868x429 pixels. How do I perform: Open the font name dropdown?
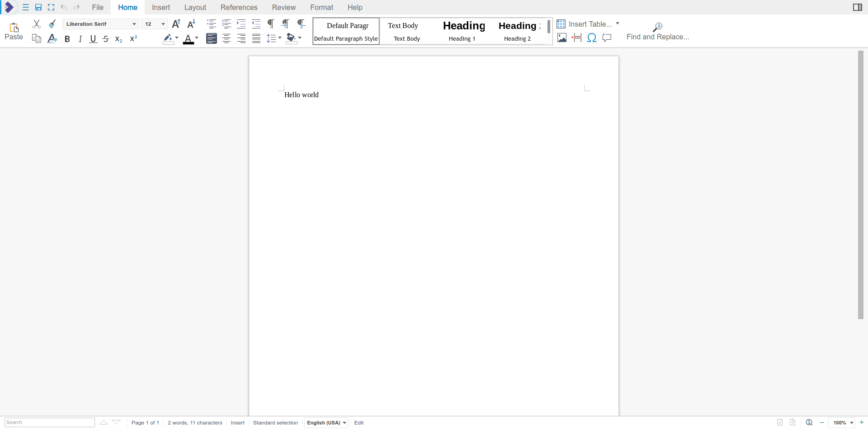click(134, 24)
